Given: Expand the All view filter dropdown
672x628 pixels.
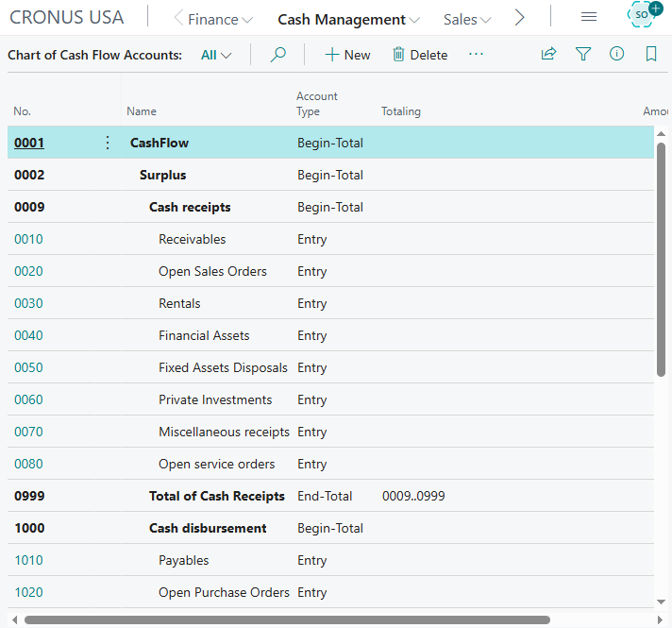Looking at the screenshot, I should [x=216, y=55].
